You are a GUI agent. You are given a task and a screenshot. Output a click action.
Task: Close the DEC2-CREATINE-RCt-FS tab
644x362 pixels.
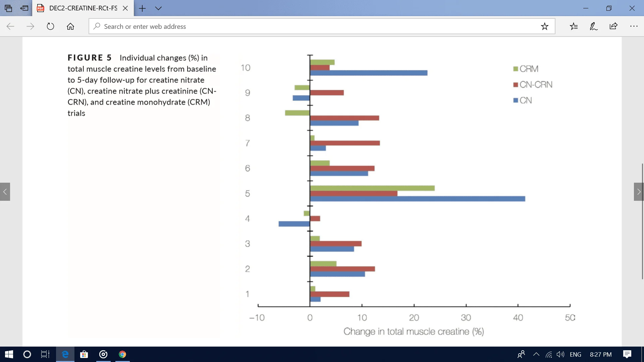[125, 8]
